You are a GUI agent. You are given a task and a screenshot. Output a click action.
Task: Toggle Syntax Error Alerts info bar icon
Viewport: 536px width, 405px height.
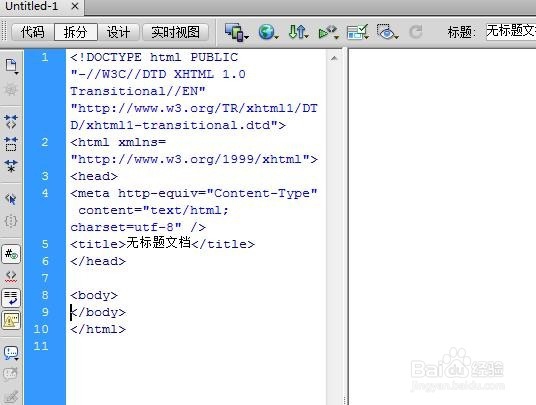click(x=11, y=320)
